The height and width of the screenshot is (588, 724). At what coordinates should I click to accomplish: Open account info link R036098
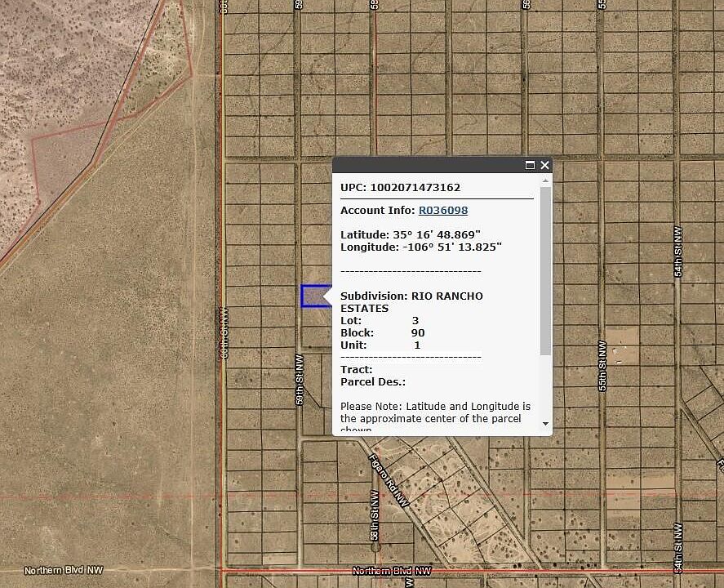443,211
